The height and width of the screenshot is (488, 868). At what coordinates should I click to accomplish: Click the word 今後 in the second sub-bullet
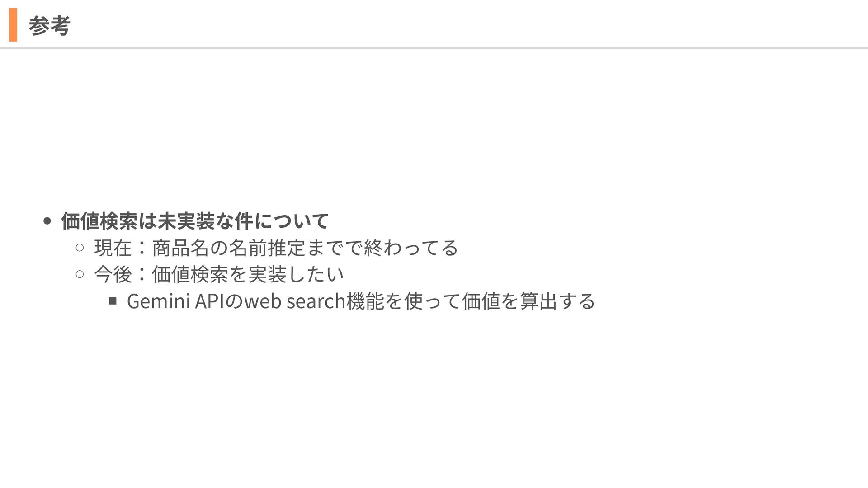click(x=113, y=274)
